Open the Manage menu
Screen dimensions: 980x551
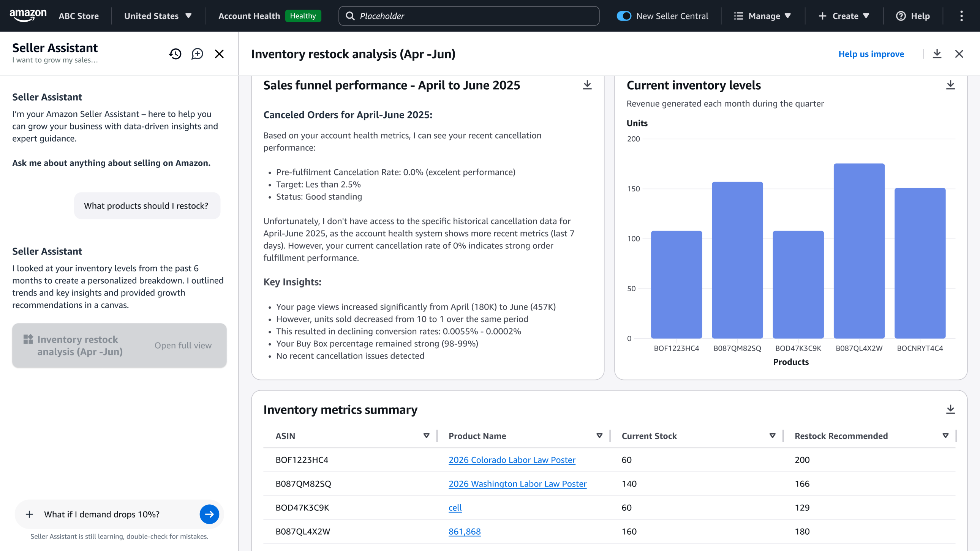762,16
